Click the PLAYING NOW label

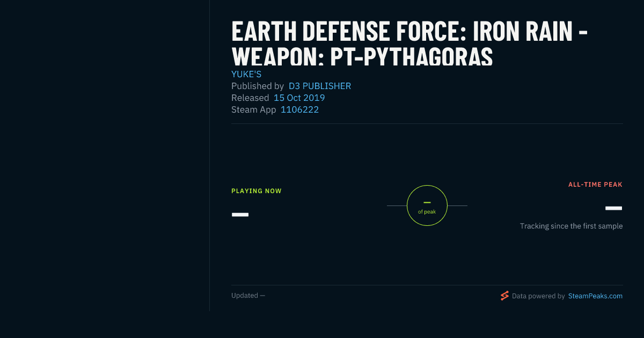257,191
